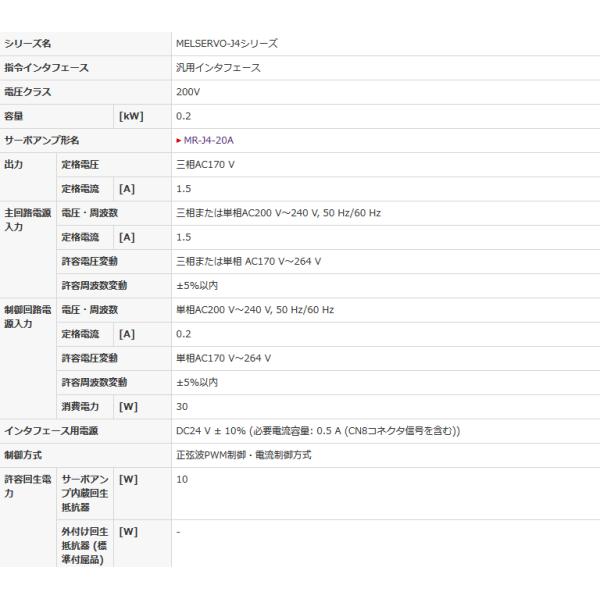Click the サーボアンプ形名 row label
The height and width of the screenshot is (600, 600).
click(42, 140)
